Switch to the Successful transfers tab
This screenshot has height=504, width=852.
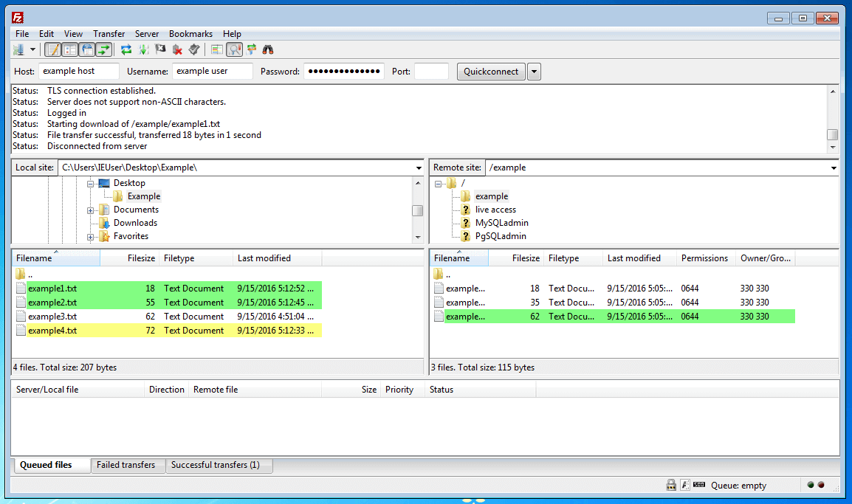220,465
